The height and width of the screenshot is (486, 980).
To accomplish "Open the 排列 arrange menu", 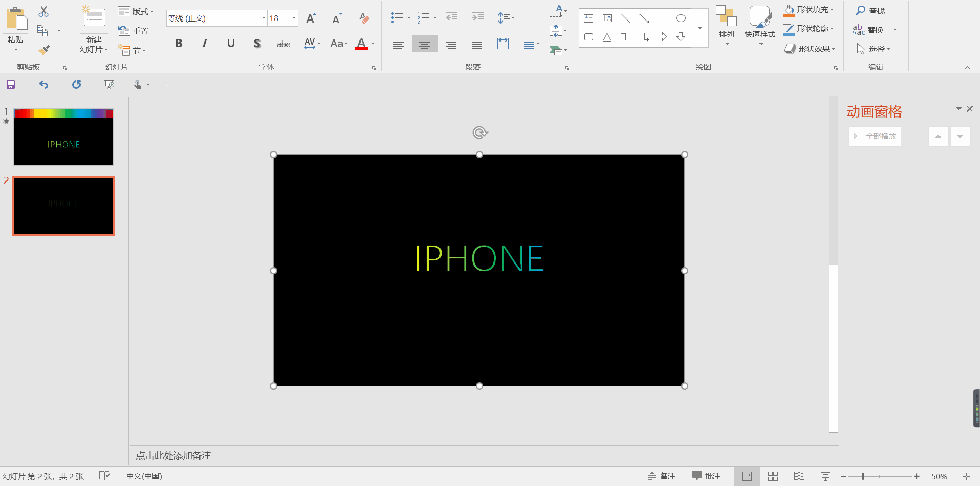I will [726, 25].
